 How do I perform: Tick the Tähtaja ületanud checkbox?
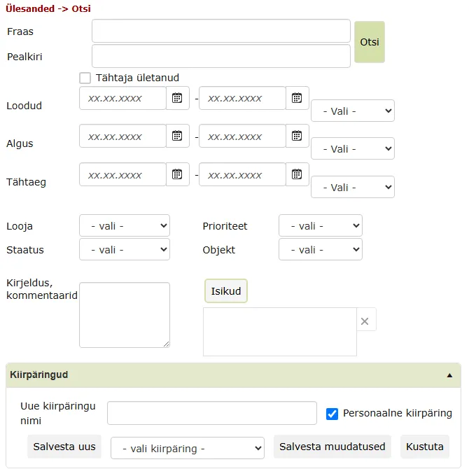[x=85, y=78]
